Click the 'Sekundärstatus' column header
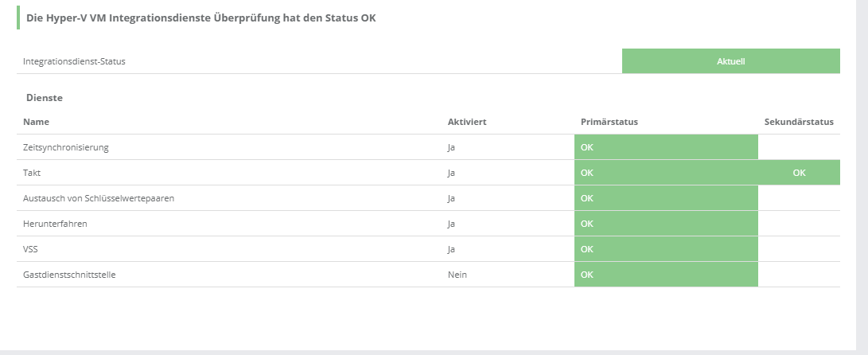 798,122
